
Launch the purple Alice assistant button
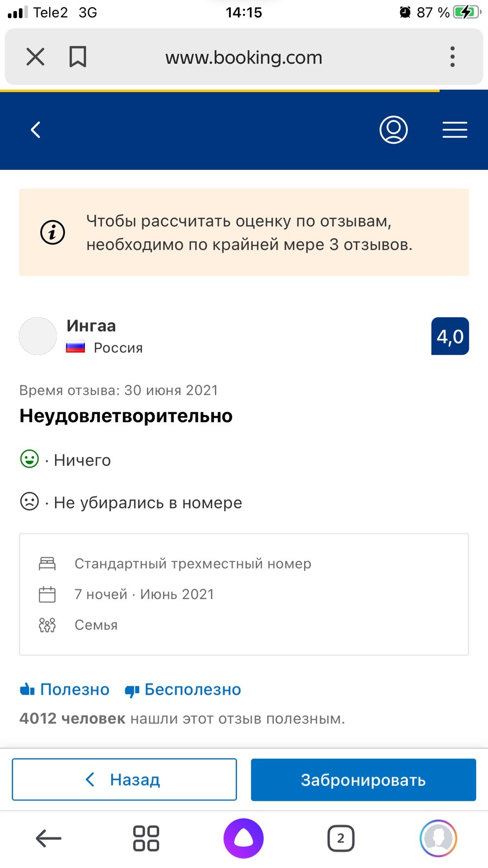pyautogui.click(x=244, y=839)
